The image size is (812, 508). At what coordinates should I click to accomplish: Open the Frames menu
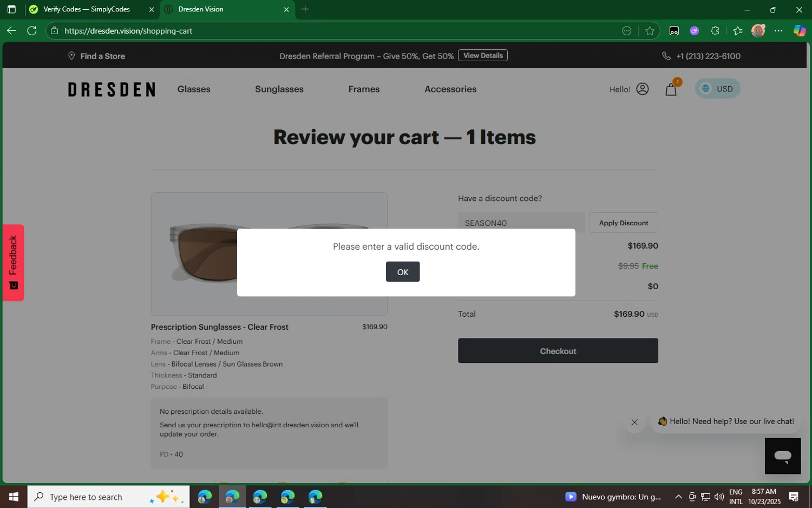[x=364, y=89]
